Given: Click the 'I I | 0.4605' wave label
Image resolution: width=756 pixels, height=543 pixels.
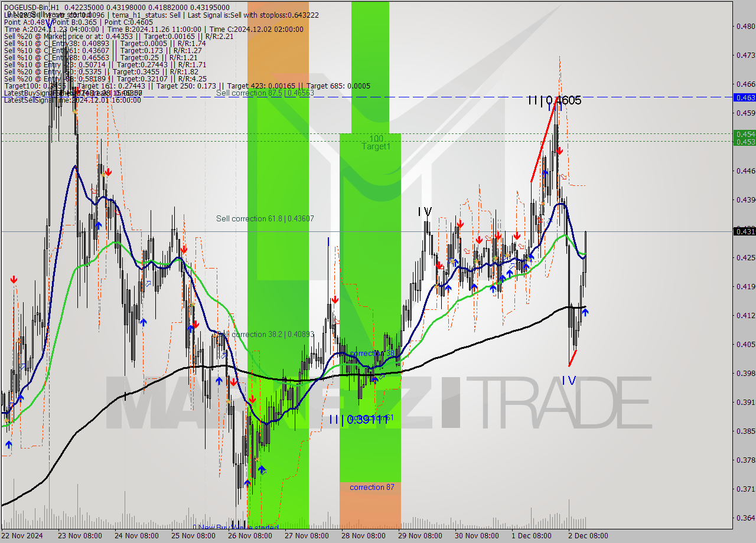Looking at the screenshot, I should pos(554,100).
